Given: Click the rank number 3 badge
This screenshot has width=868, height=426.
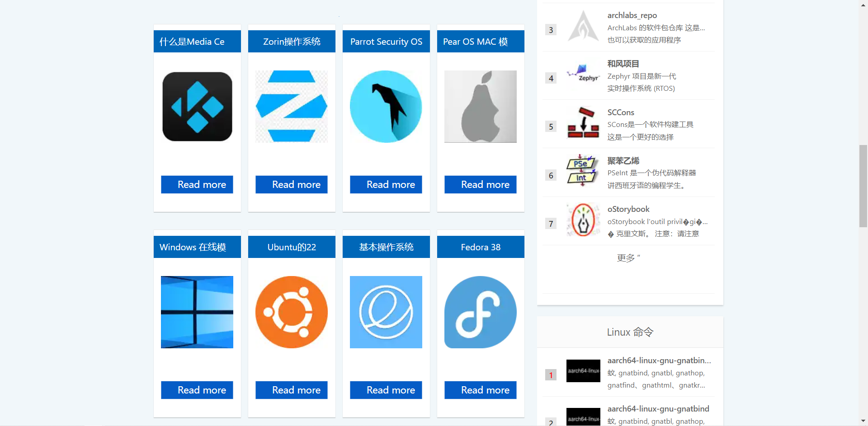Looking at the screenshot, I should [x=551, y=30].
